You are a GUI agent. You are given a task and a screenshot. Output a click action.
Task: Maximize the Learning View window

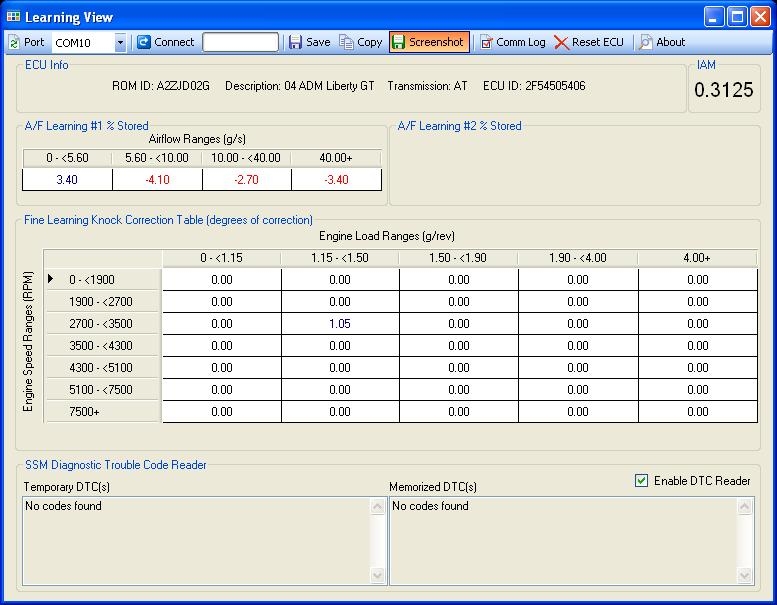pyautogui.click(x=737, y=17)
